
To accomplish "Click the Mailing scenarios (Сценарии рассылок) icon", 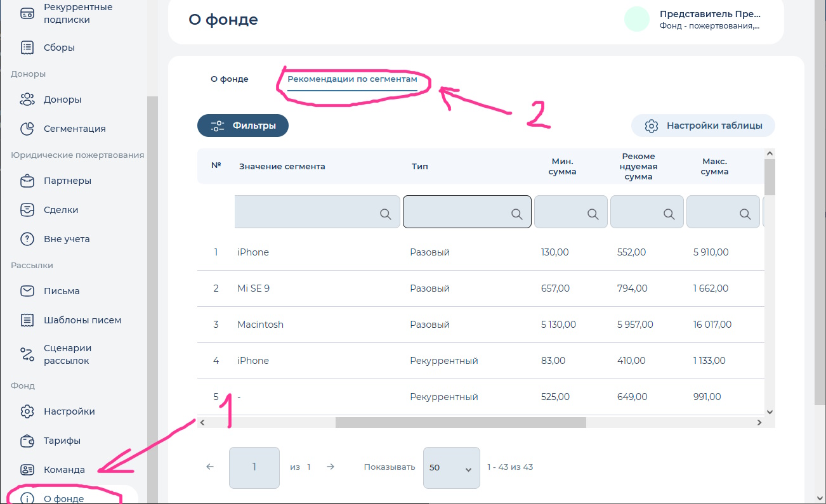I will click(x=27, y=354).
